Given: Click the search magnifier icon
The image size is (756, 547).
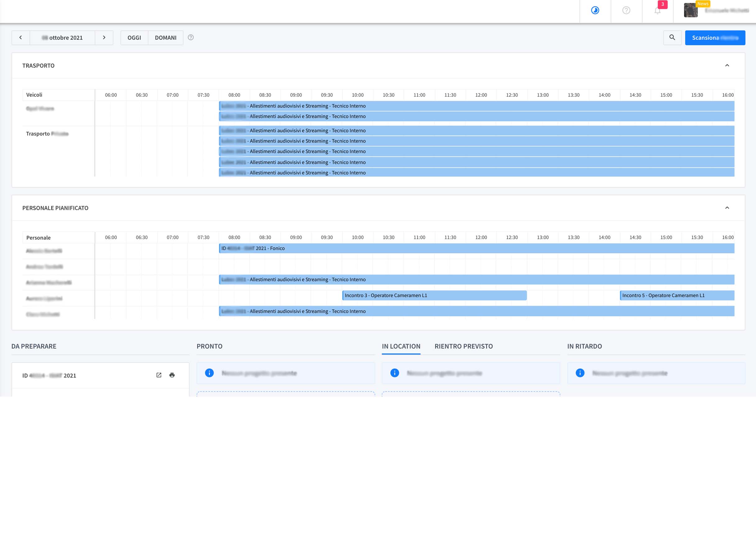Looking at the screenshot, I should 672,37.
